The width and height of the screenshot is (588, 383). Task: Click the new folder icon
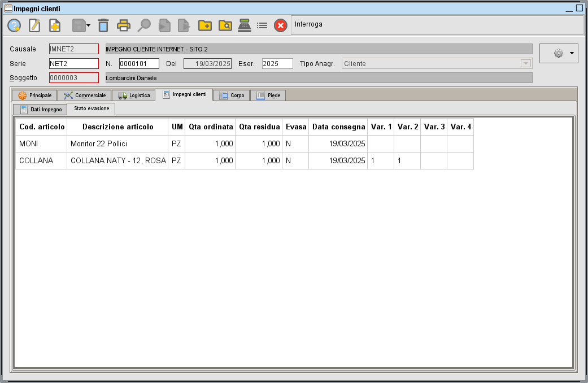click(x=204, y=25)
